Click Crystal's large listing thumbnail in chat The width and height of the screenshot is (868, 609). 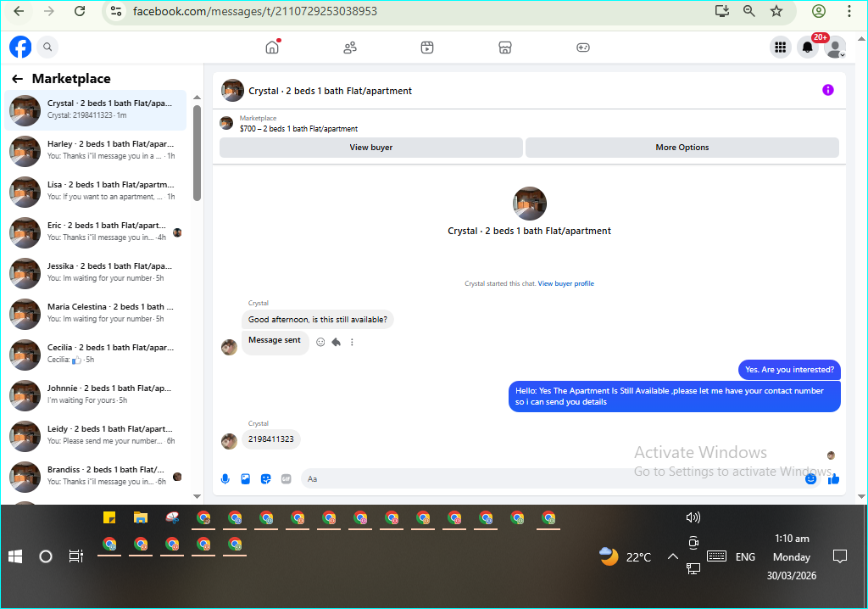530,204
